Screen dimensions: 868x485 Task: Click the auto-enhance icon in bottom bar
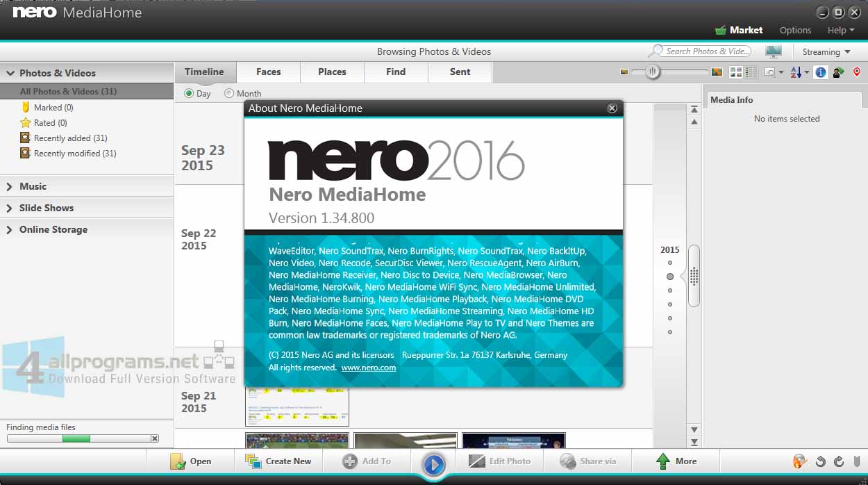coord(800,461)
